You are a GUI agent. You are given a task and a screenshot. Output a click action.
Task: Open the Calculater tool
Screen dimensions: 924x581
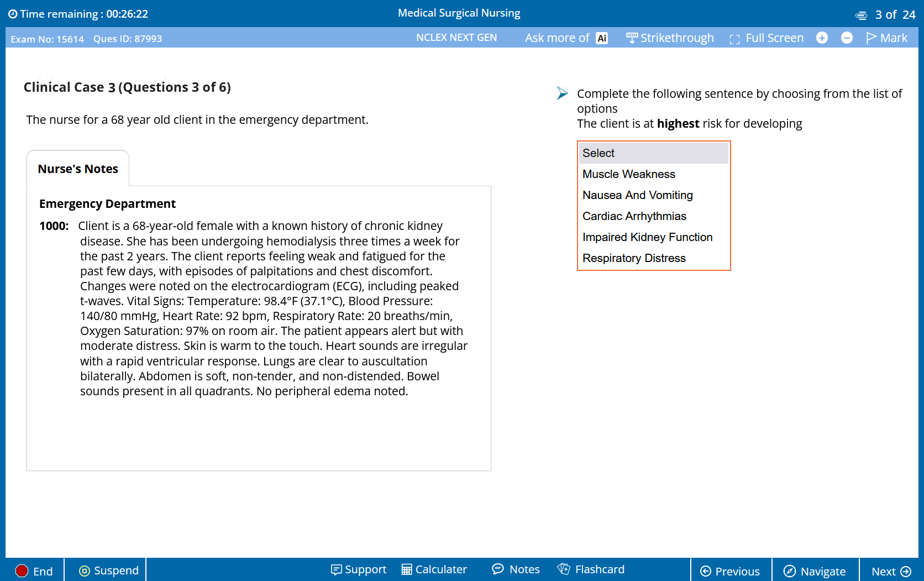click(x=434, y=569)
